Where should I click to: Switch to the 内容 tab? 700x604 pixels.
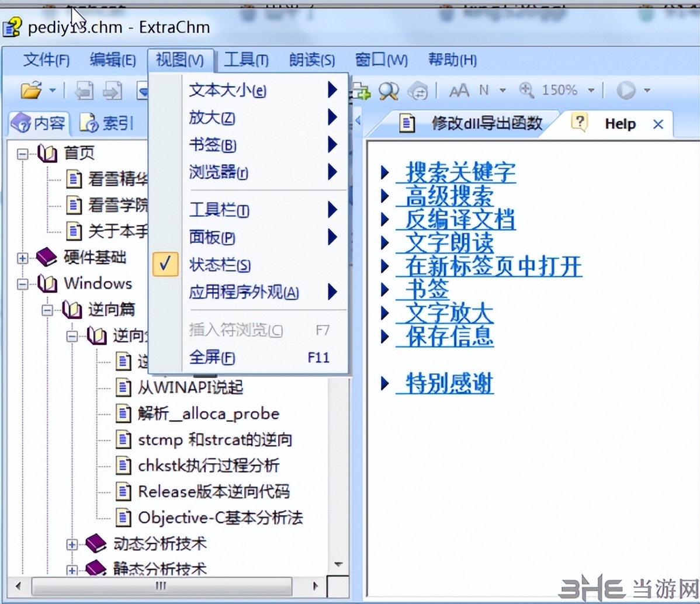(39, 123)
